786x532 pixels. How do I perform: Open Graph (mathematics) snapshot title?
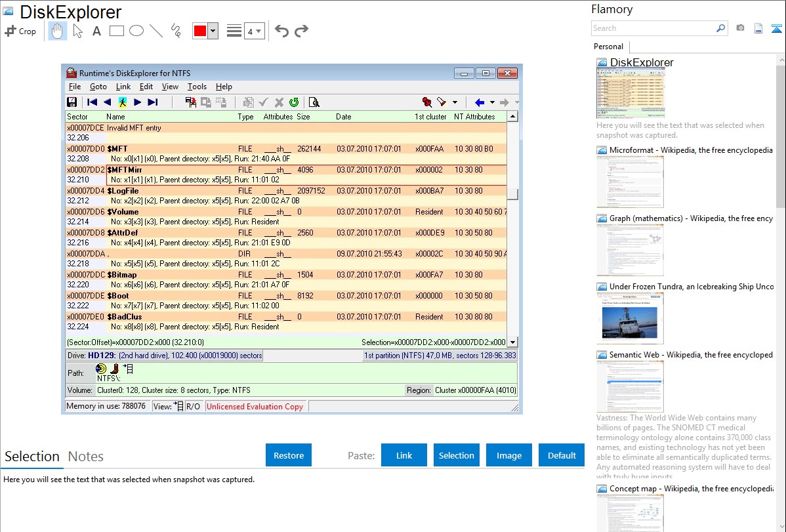click(x=691, y=218)
